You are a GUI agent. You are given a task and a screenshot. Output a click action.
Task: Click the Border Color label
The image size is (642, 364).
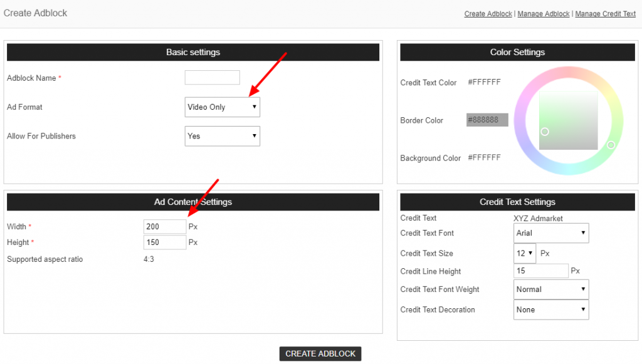tap(422, 120)
